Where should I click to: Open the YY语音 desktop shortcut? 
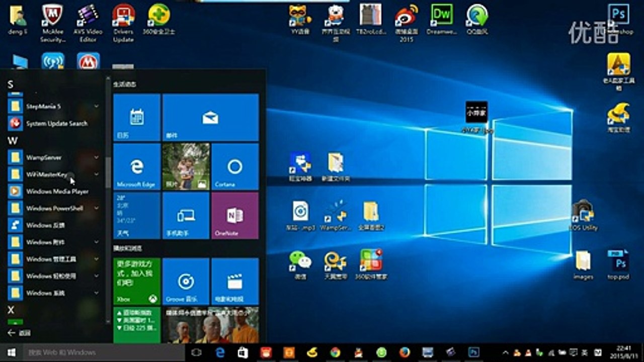click(x=300, y=20)
